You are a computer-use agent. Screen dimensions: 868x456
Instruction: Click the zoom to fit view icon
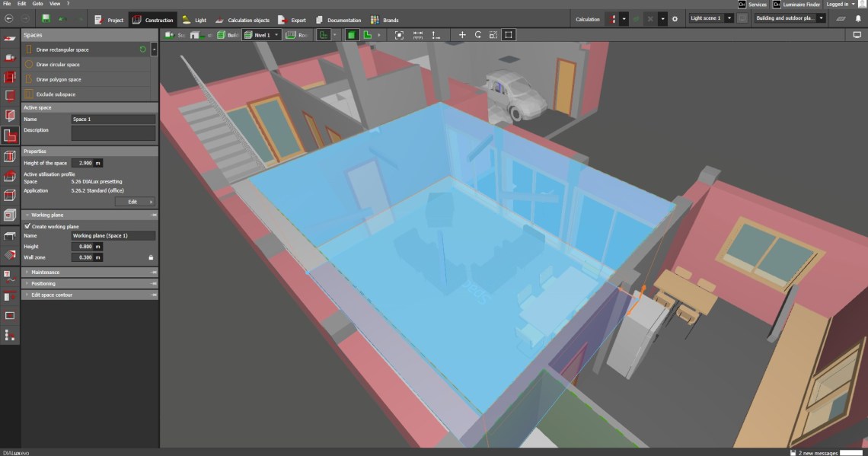click(399, 35)
